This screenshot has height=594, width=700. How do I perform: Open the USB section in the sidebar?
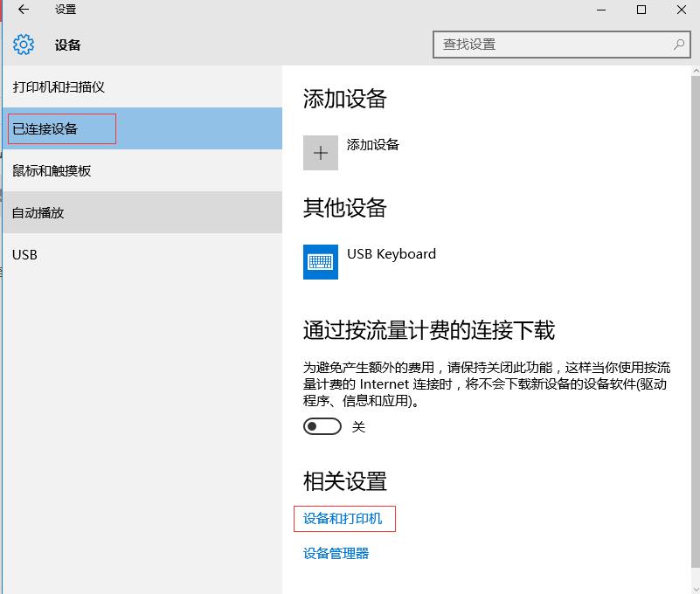click(x=25, y=254)
